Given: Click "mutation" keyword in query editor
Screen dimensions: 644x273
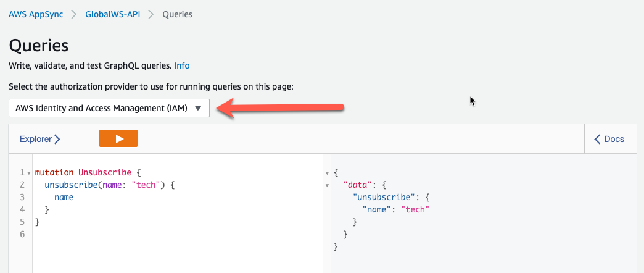Looking at the screenshot, I should coord(54,172).
